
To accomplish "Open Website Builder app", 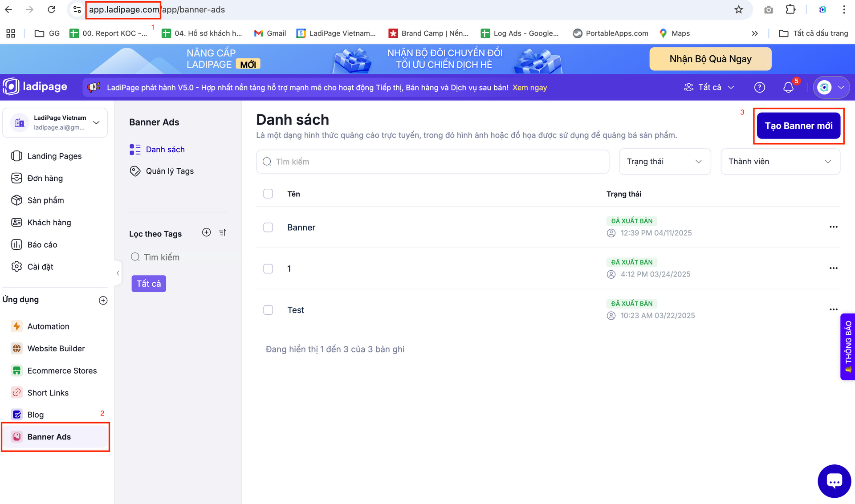I will coord(56,349).
